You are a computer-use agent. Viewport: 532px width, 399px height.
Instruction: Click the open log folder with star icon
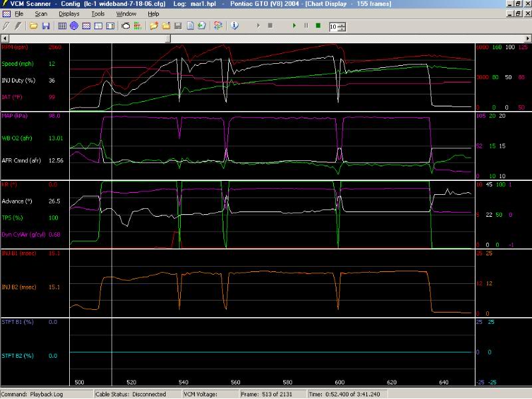pyautogui.click(x=154, y=26)
